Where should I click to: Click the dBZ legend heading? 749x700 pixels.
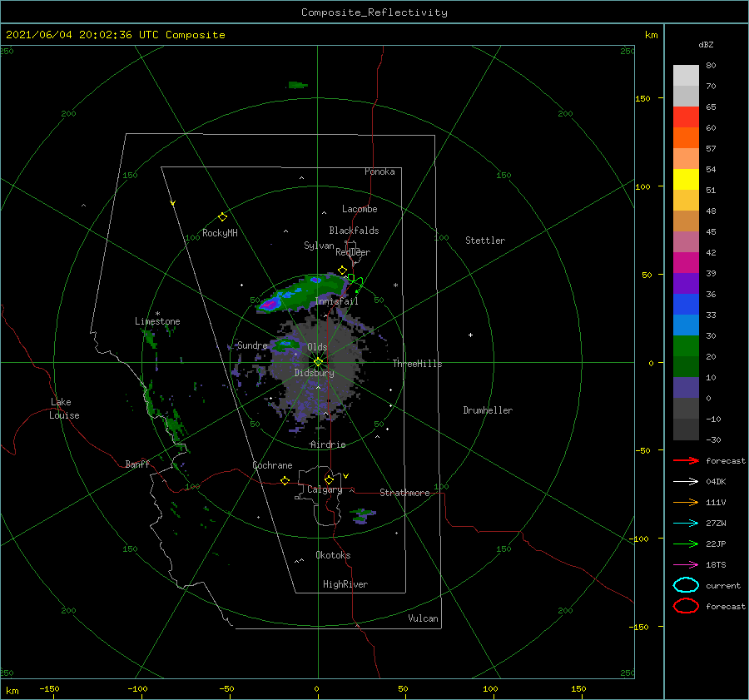pyautogui.click(x=706, y=44)
